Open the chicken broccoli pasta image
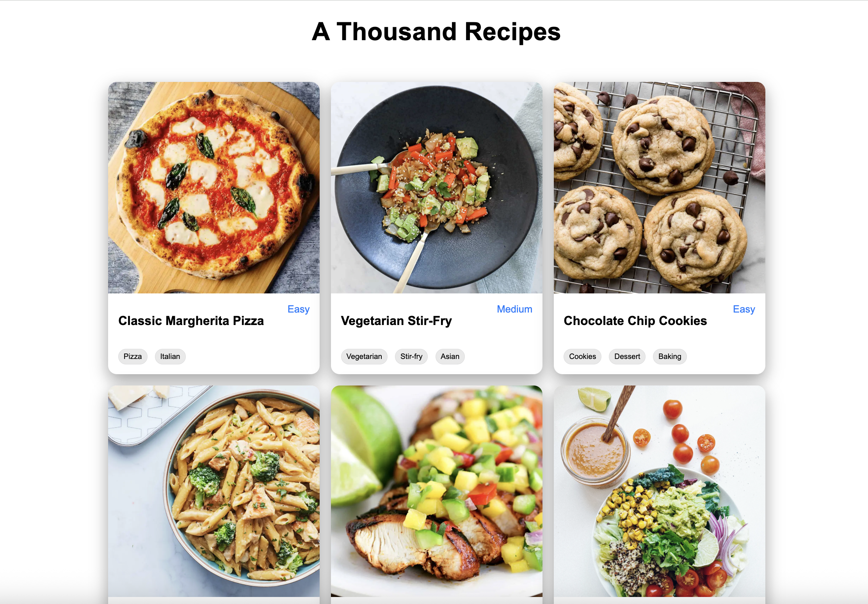 pyautogui.click(x=214, y=491)
